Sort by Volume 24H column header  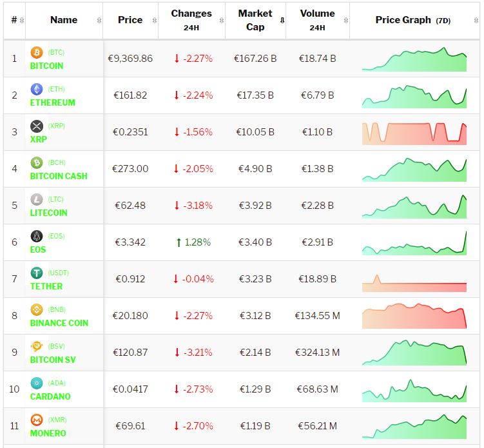coord(317,20)
